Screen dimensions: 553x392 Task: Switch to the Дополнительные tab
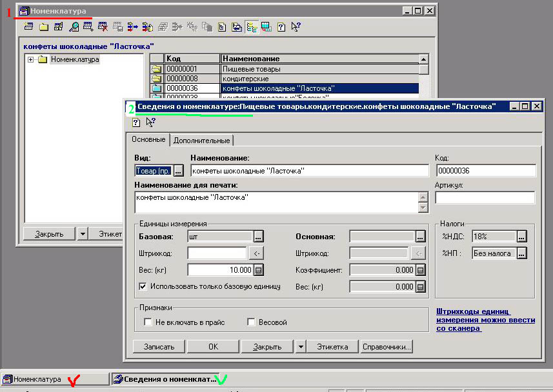pos(202,140)
